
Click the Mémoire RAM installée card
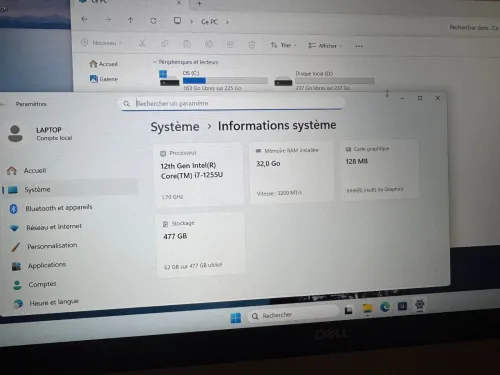click(292, 172)
